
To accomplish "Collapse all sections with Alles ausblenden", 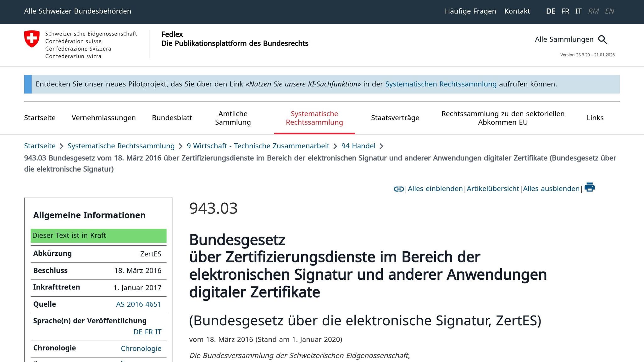I will point(551,189).
